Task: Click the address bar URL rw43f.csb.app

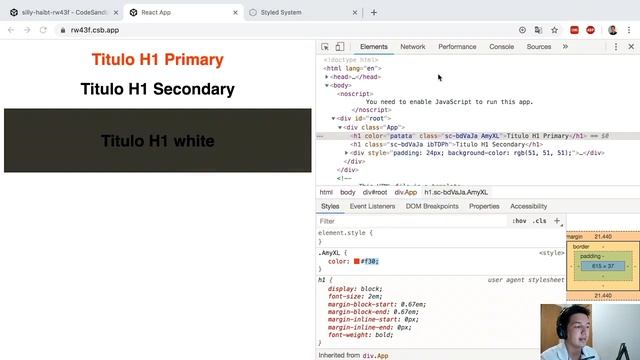Action: point(95,30)
